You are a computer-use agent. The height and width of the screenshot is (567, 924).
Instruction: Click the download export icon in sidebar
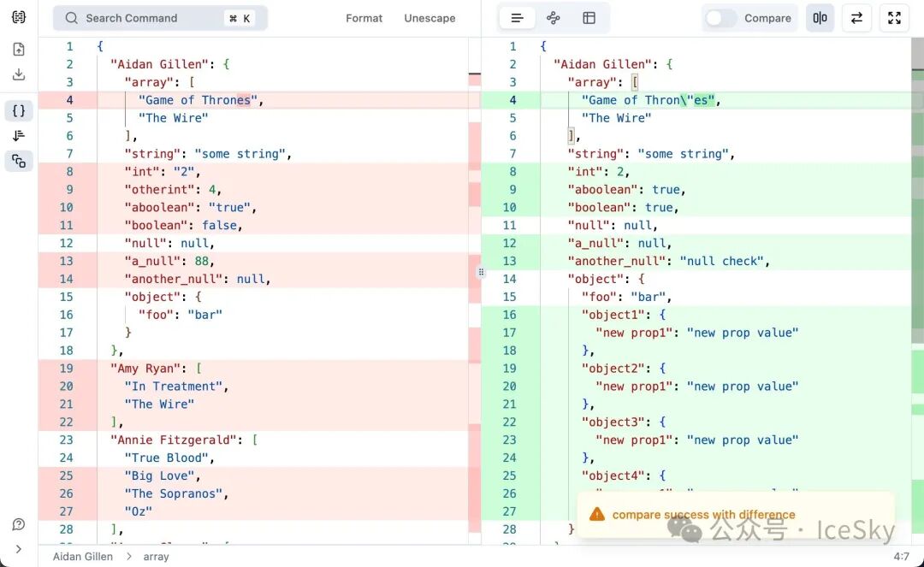(19, 75)
